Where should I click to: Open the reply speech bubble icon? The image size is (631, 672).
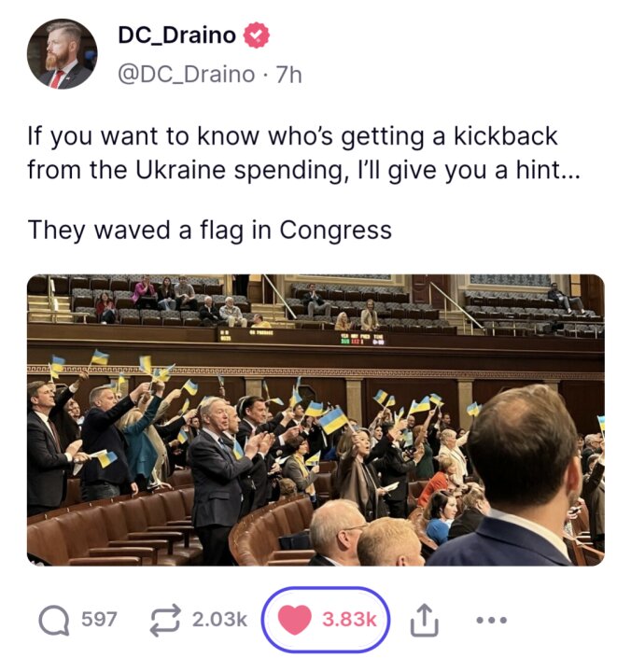point(54,620)
